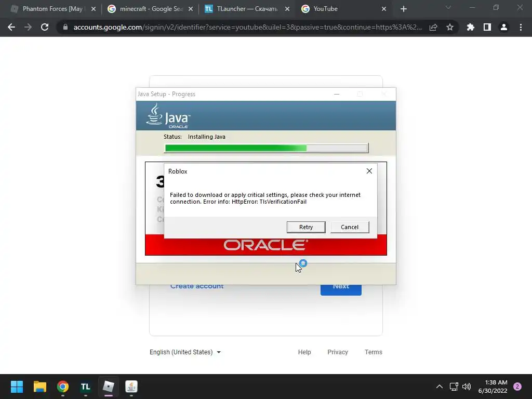Click the Java installer taskbar icon

[x=131, y=387]
